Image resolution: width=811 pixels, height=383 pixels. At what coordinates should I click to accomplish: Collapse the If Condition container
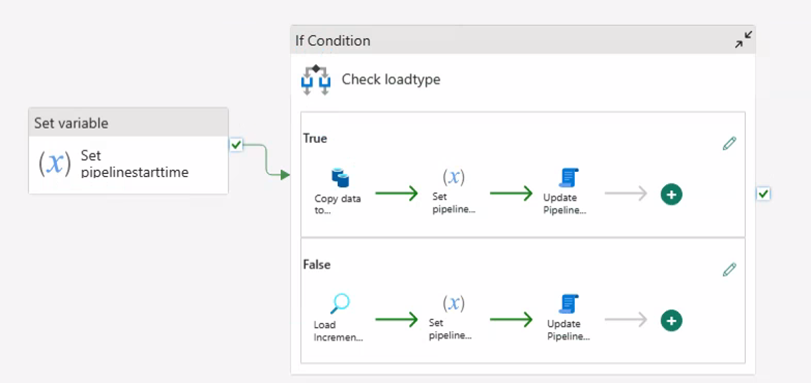tap(744, 40)
